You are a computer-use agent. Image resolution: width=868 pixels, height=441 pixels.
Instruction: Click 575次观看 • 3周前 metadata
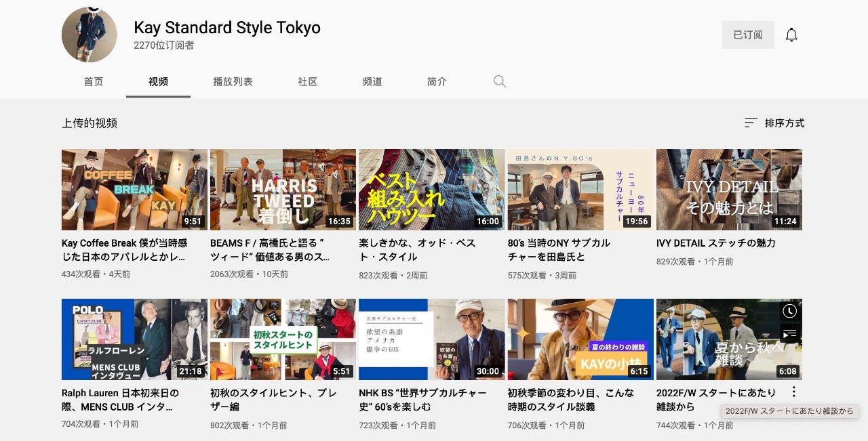pos(542,276)
